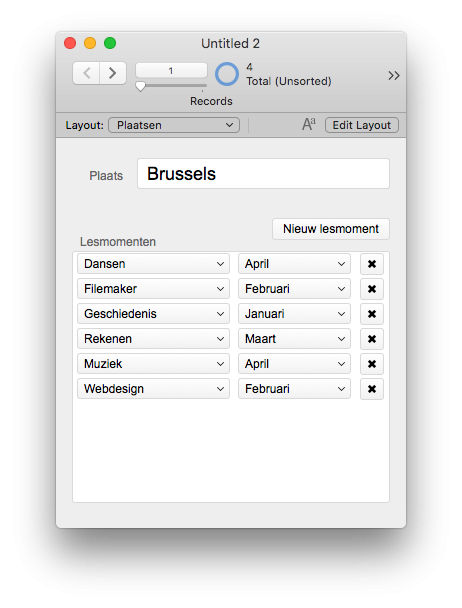
Task: Toggle the formatting bar Aa icon
Action: [x=309, y=125]
